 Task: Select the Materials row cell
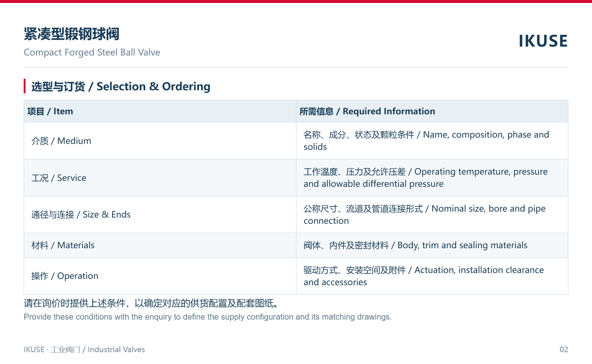point(160,245)
